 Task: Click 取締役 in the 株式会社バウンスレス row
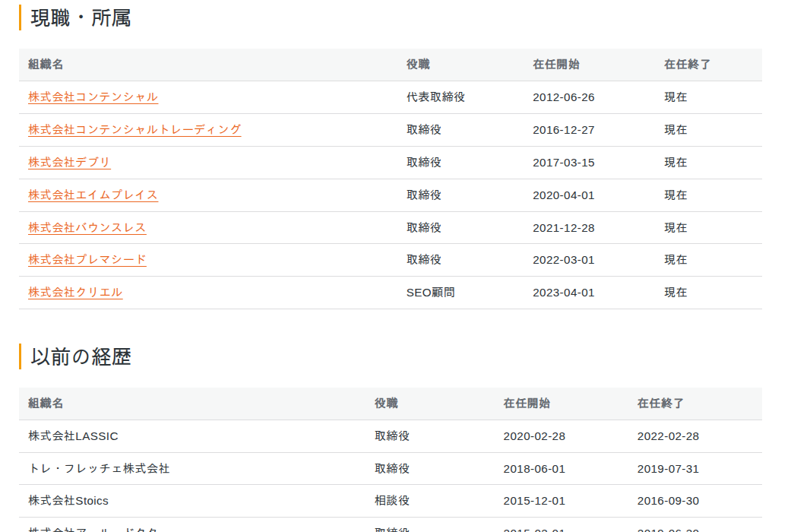[424, 228]
